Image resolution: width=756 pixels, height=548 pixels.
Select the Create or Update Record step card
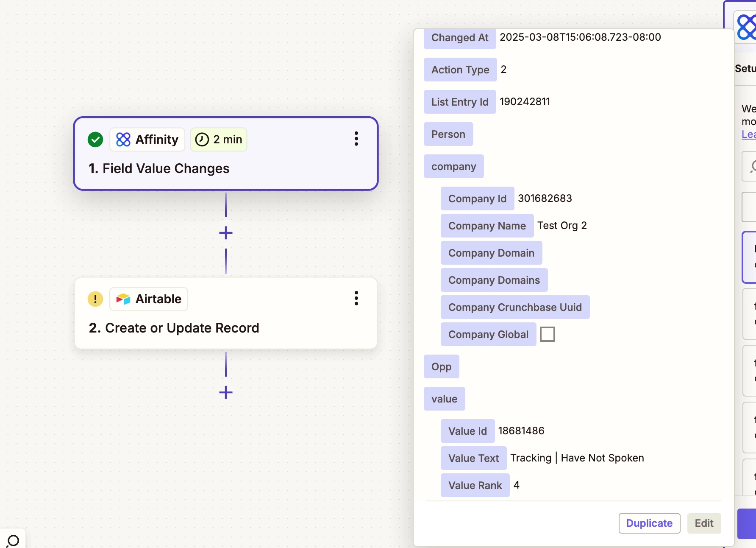(226, 313)
